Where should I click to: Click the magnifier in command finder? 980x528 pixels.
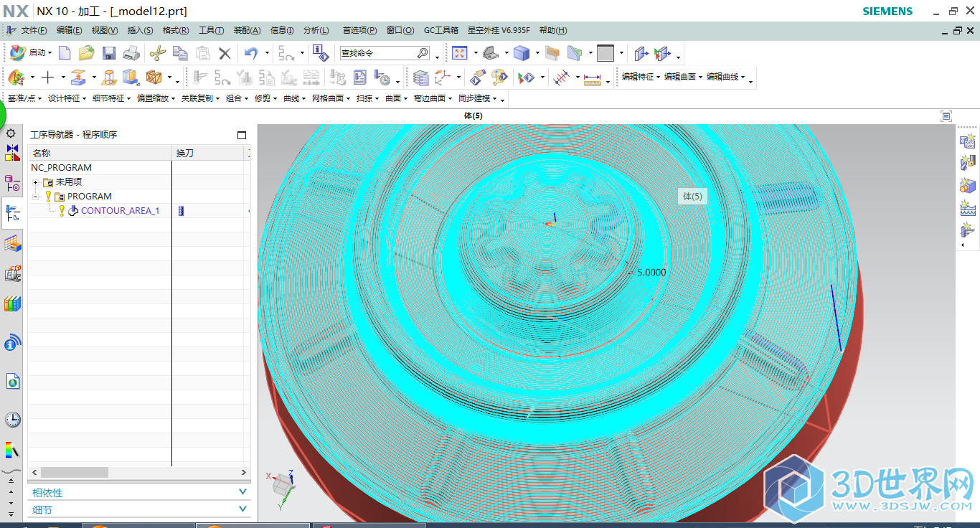tap(423, 53)
